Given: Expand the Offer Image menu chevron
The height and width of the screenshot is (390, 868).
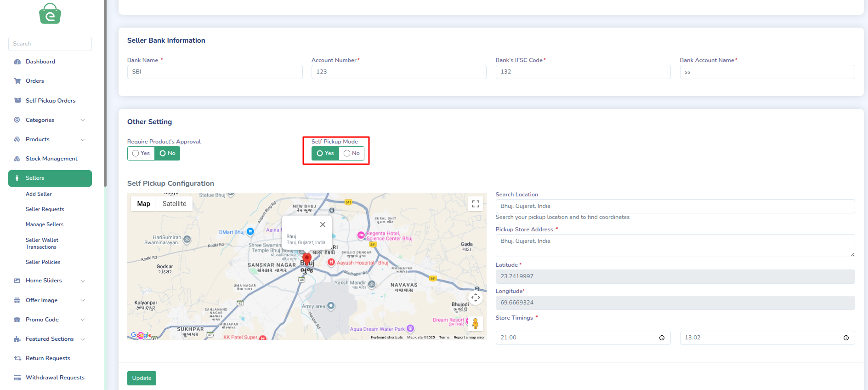Looking at the screenshot, I should 83,300.
